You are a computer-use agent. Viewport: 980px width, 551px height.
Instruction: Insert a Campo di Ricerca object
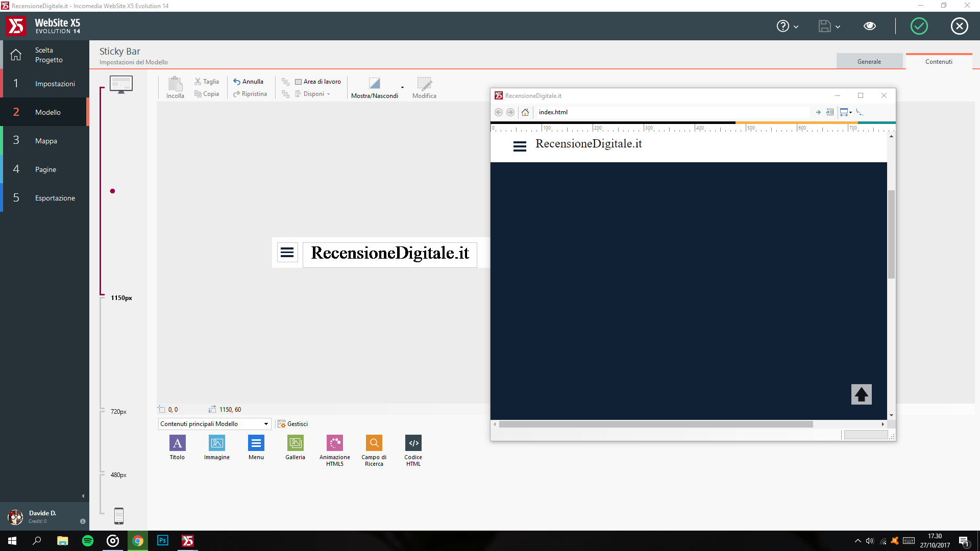[374, 450]
